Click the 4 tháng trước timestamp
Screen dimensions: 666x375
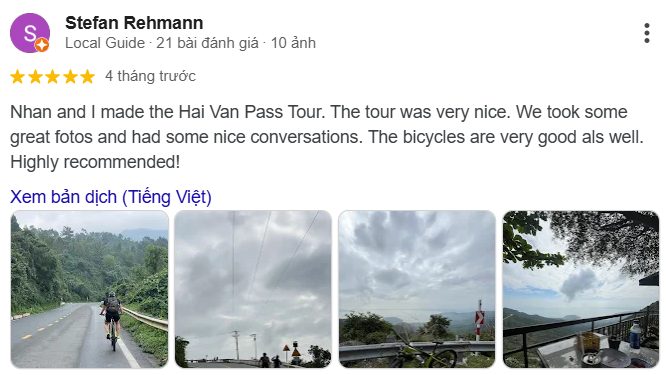point(150,76)
